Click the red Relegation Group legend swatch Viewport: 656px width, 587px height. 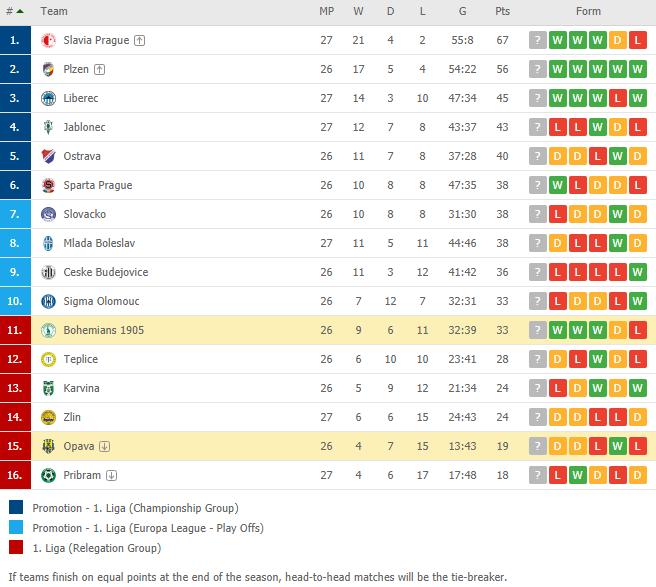(x=16, y=547)
